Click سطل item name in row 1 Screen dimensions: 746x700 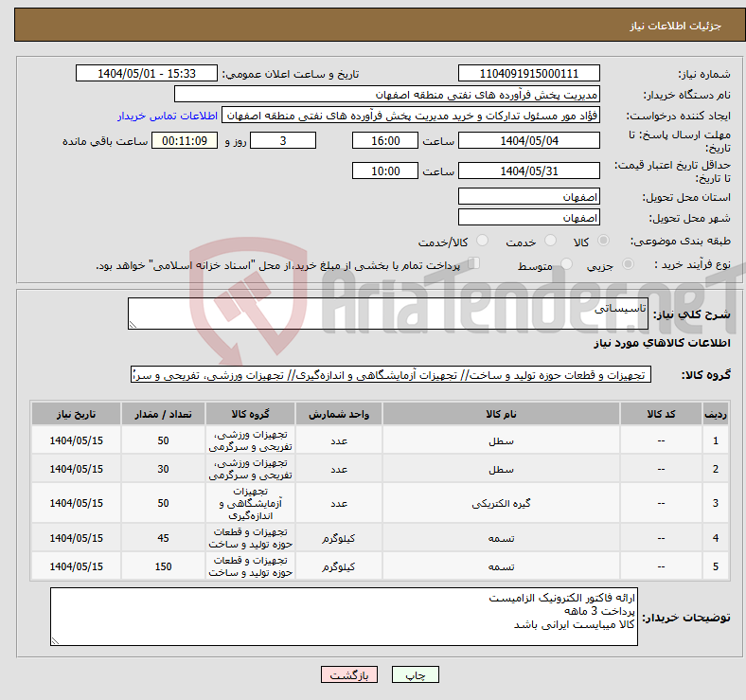(501, 441)
